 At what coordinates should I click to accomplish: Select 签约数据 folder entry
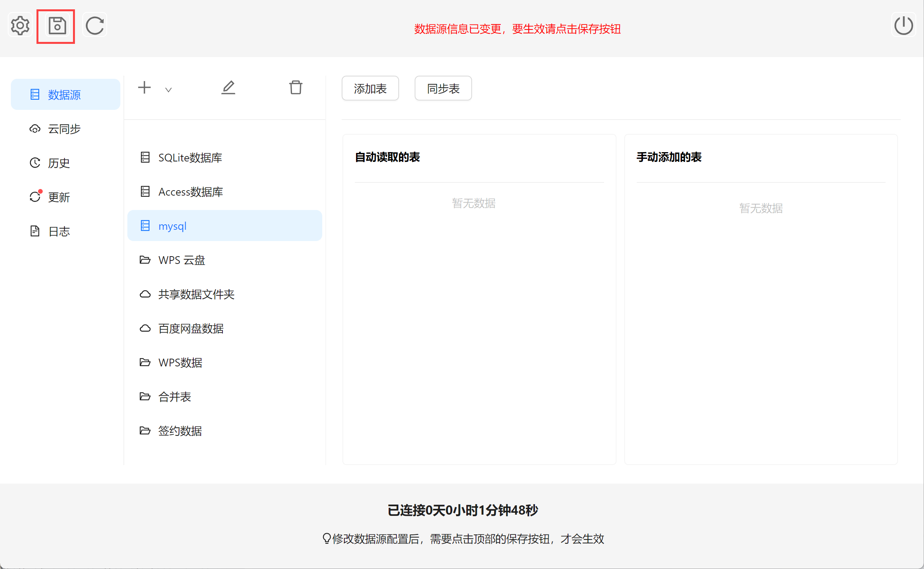(x=225, y=430)
